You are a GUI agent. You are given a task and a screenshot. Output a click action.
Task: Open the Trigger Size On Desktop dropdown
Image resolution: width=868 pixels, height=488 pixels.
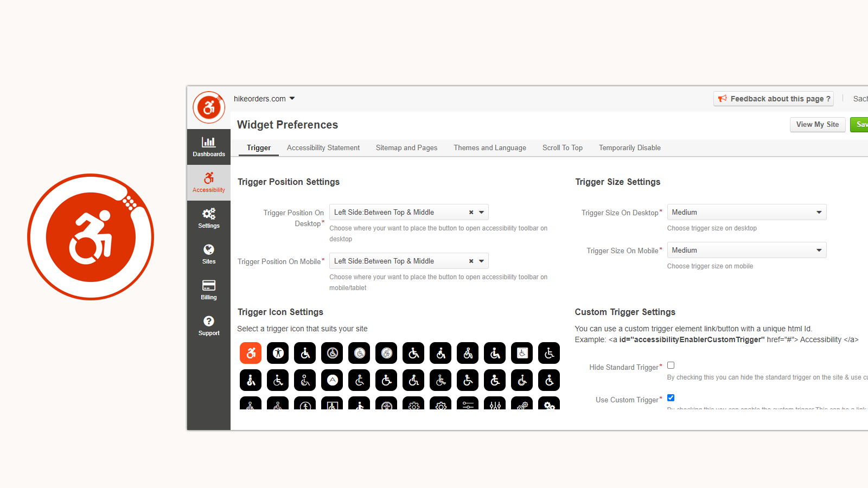pos(746,213)
